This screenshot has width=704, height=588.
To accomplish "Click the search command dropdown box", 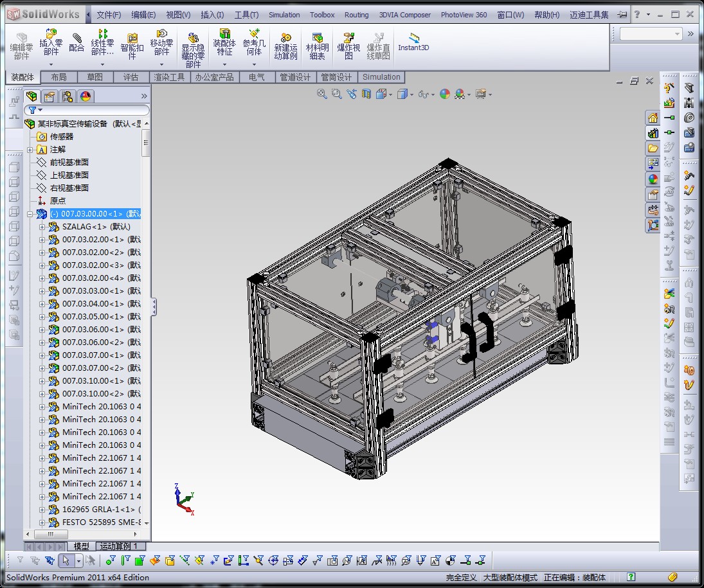I will click(651, 33).
